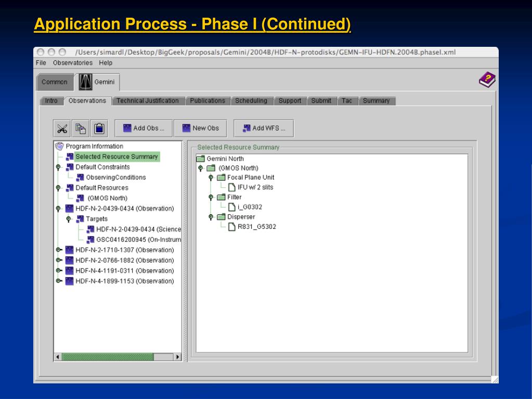Click the Filter folder icon

(x=221, y=197)
